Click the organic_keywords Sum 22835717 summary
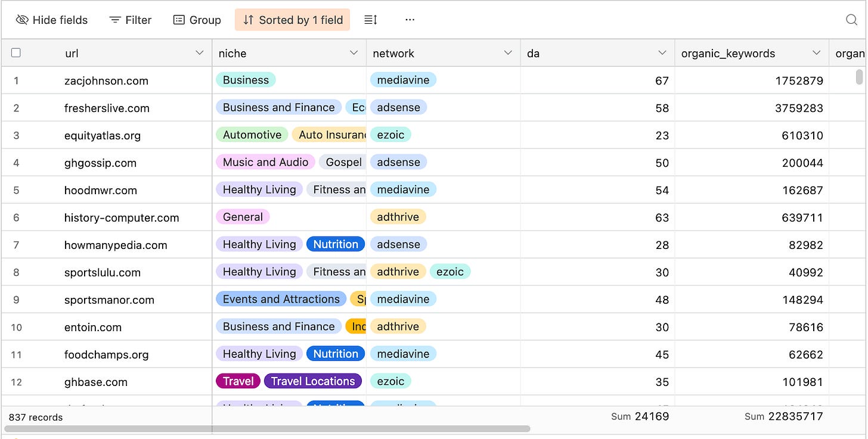Viewport: 868px width, 439px height. [x=783, y=416]
